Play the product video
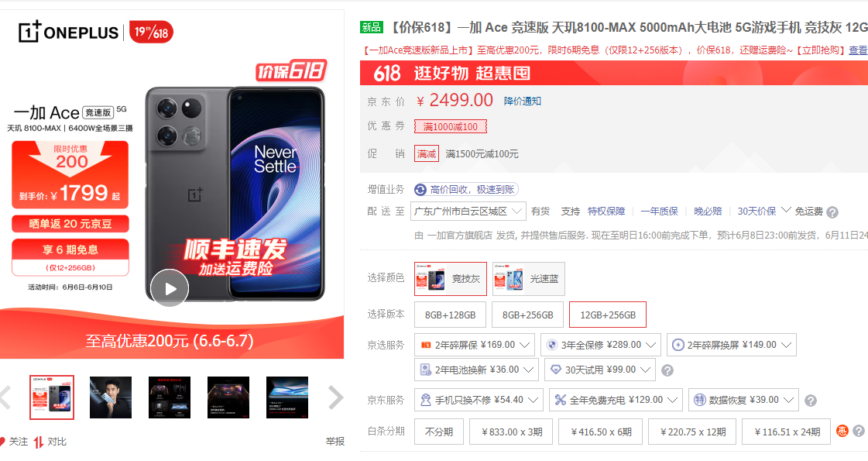This screenshot has width=868, height=461. (170, 287)
